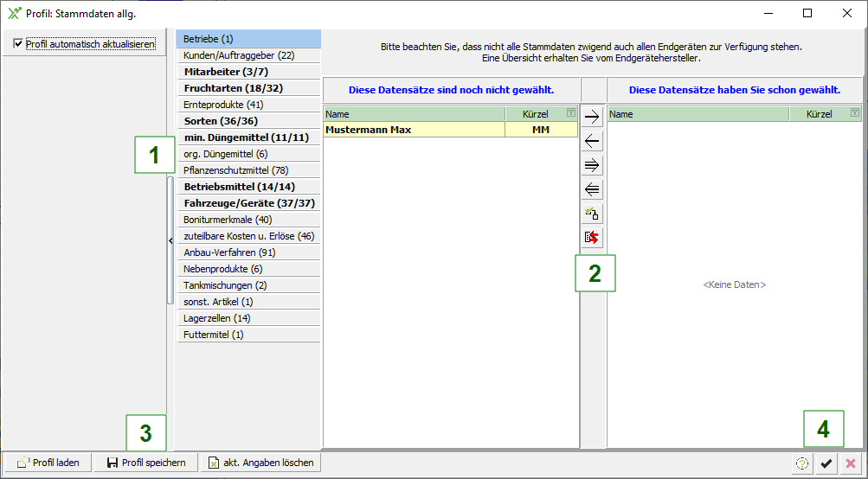Toggle 'Profil automatisch aktualisieren' checkbox
This screenshot has width=868, height=479.
(18, 44)
